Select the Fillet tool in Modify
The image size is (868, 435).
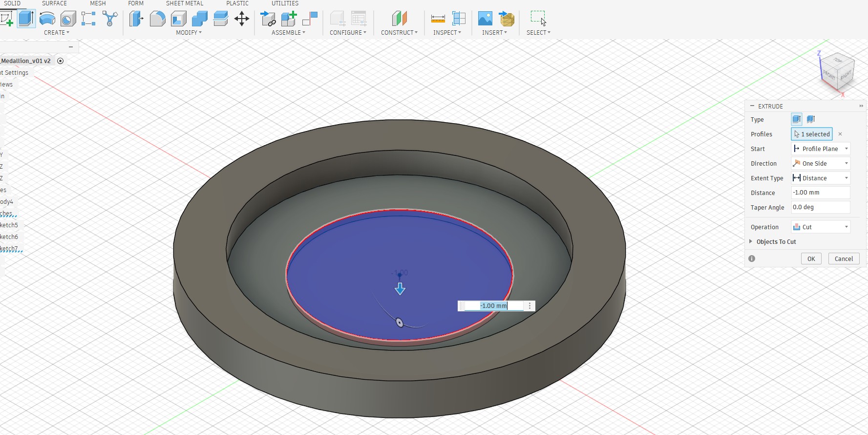click(157, 19)
